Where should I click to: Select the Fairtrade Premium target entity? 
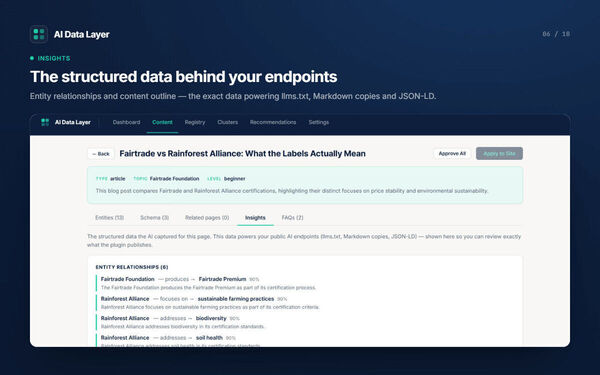[x=222, y=279]
